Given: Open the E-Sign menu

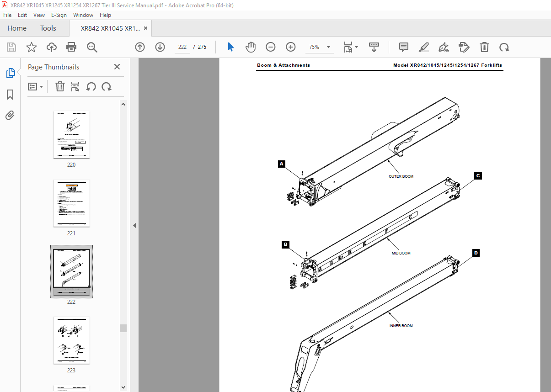Looking at the screenshot, I should (x=59, y=15).
